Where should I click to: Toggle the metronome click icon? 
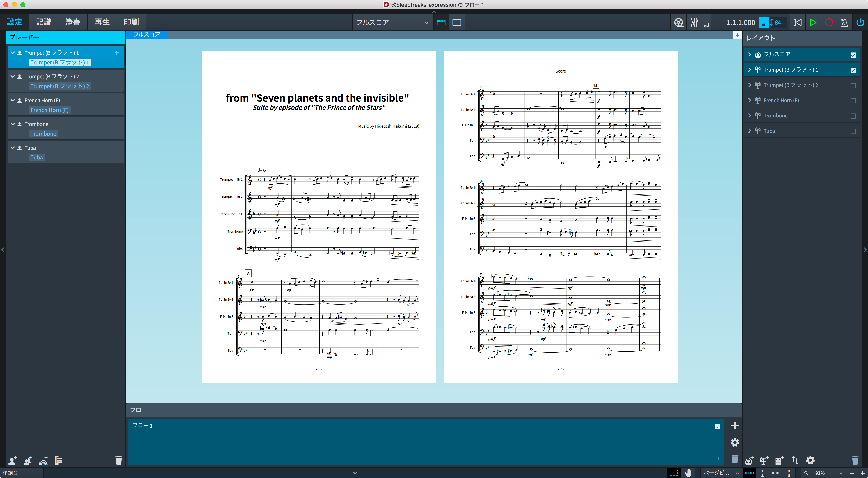pyautogui.click(x=844, y=22)
